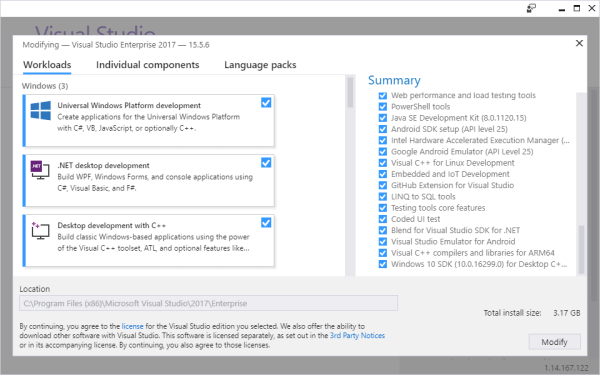Click installer version 1.14.167.122 text
600x375 pixels.
point(566,368)
